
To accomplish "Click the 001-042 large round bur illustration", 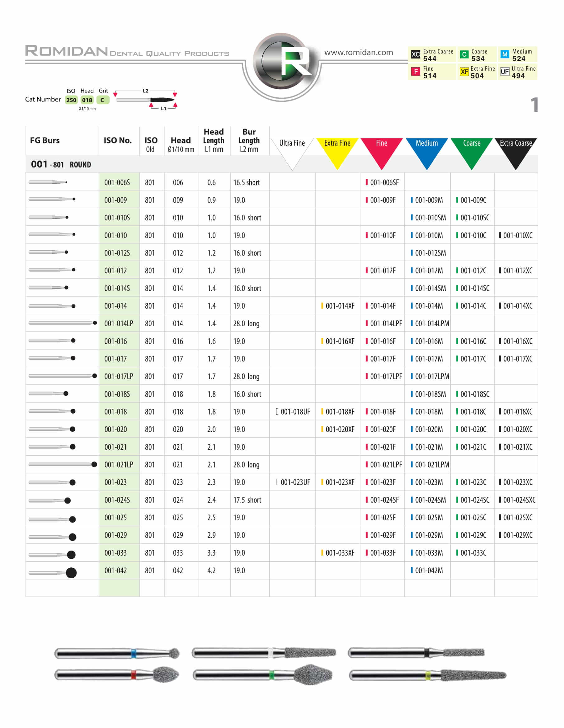I will 53,573.
